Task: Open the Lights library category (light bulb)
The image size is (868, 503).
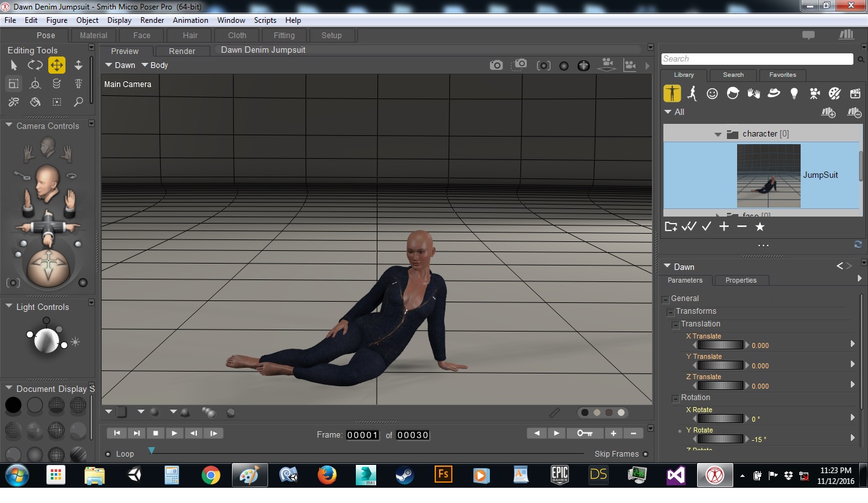Action: pos(794,93)
